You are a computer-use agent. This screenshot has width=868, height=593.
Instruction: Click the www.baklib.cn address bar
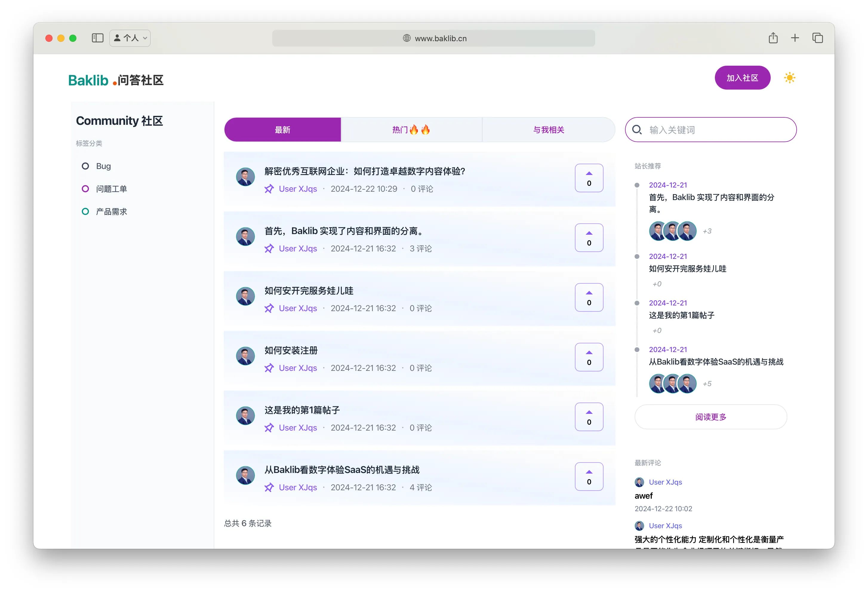pyautogui.click(x=433, y=38)
